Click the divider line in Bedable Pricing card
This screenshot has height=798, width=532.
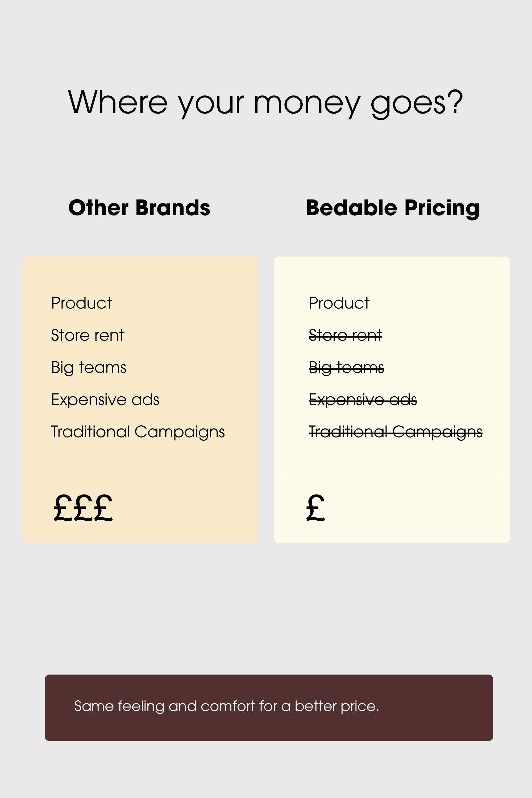pos(392,473)
